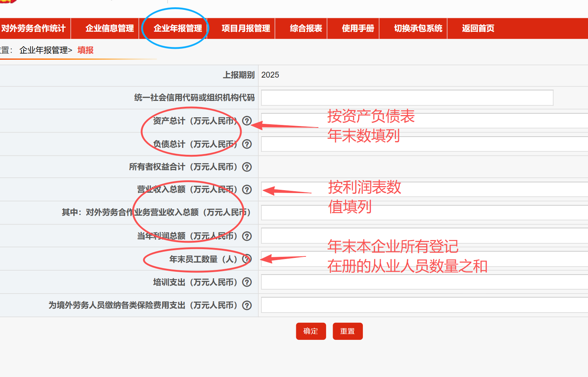Open 使用手册 from the navigation bar
The width and height of the screenshot is (588, 377).
click(358, 28)
